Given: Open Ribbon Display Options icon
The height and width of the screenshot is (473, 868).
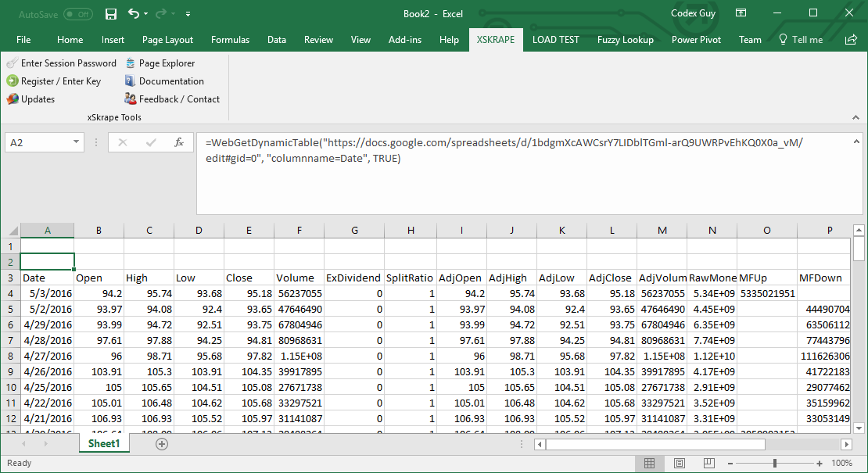Looking at the screenshot, I should [741, 13].
